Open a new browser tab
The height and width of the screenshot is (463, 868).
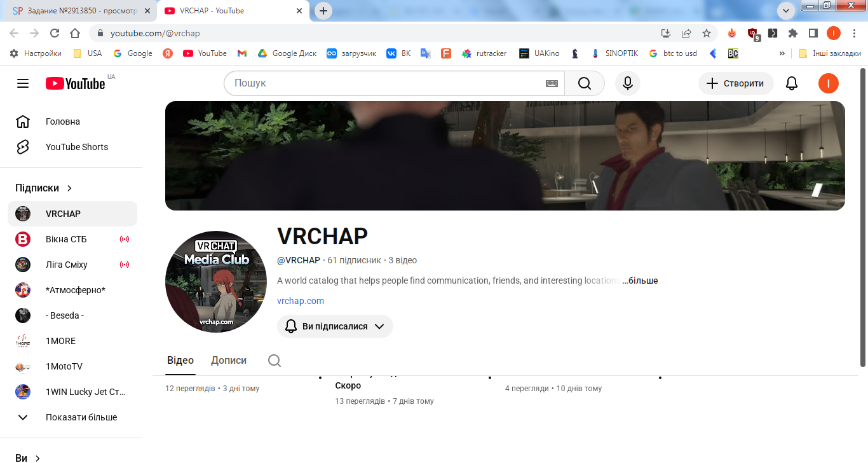(x=323, y=11)
